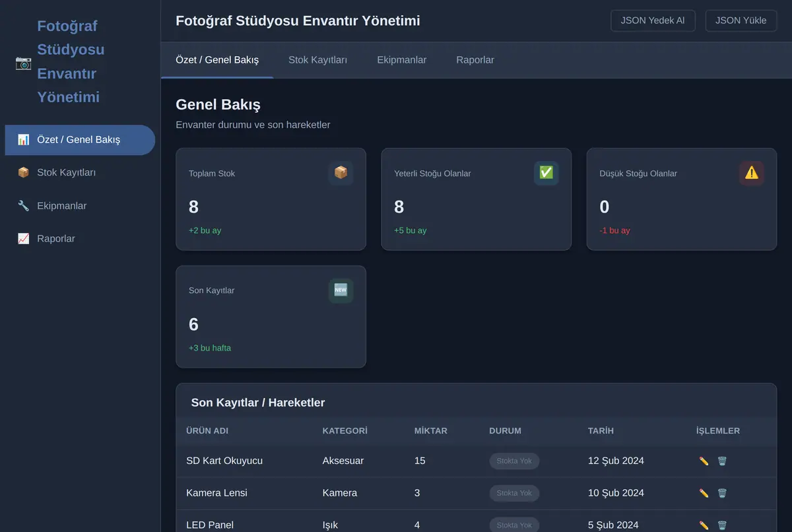
Task: Click the ÜRÜN ADI column header
Action: (207, 431)
